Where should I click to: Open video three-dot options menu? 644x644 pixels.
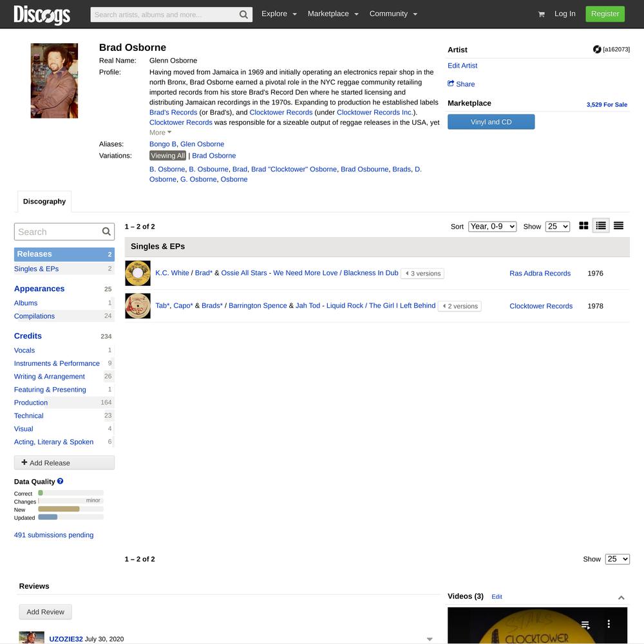[x=609, y=624]
